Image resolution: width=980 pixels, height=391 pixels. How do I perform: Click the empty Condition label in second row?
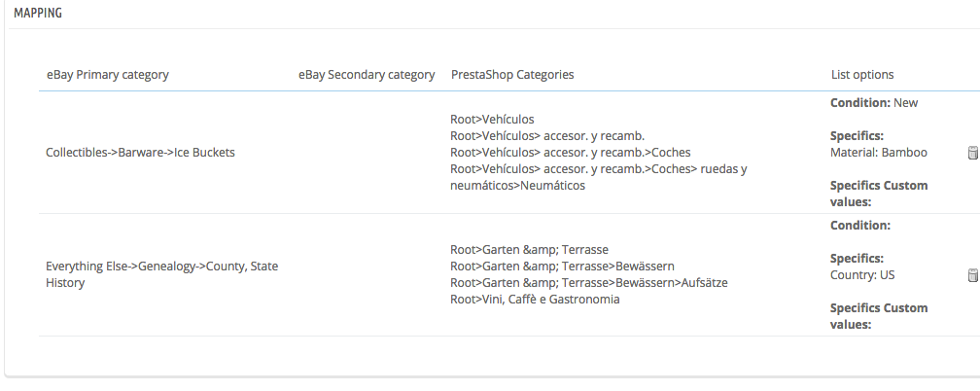[860, 226]
